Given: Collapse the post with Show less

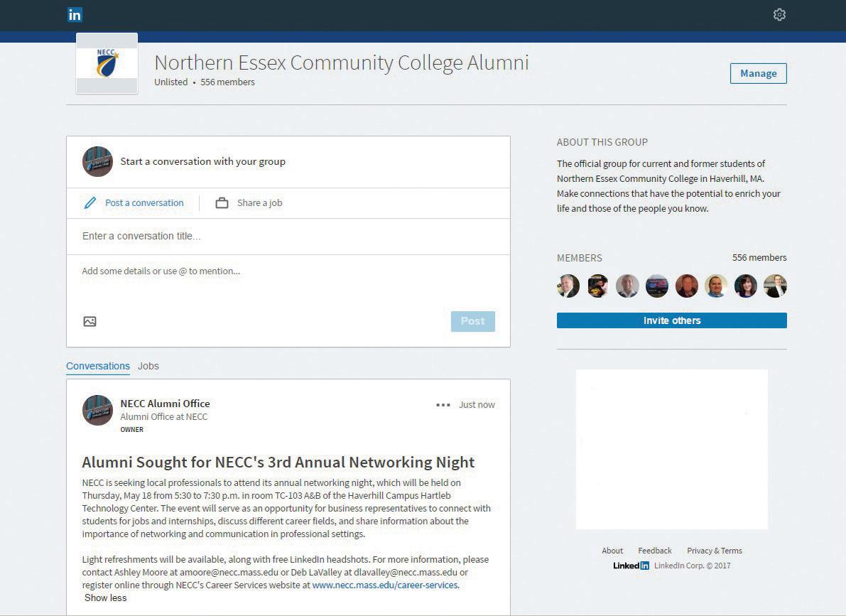Looking at the screenshot, I should click(105, 598).
